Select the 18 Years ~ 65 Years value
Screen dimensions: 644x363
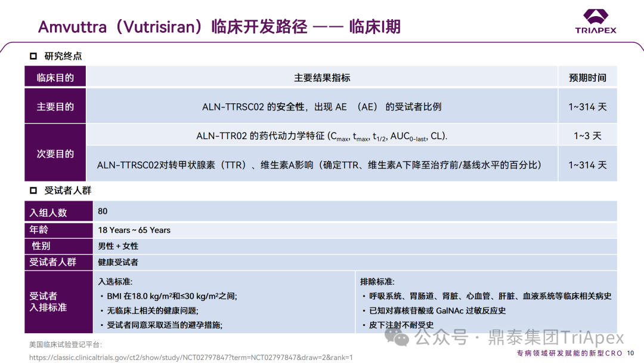pyautogui.click(x=134, y=230)
